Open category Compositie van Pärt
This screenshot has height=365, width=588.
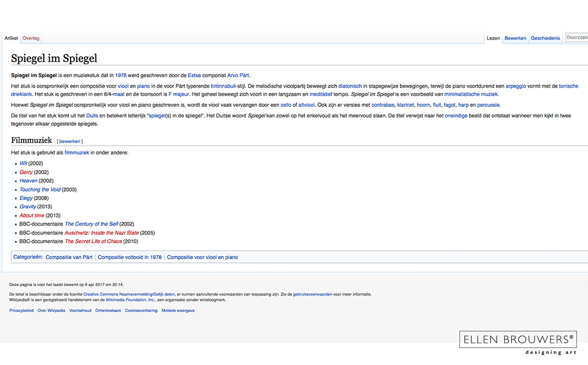69,257
